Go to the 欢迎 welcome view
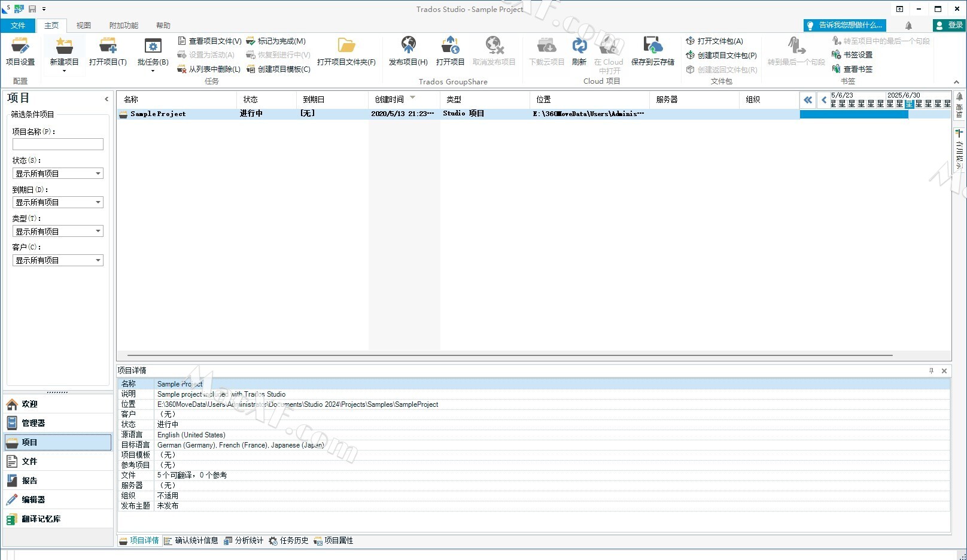The height and width of the screenshot is (560, 967). point(58,404)
